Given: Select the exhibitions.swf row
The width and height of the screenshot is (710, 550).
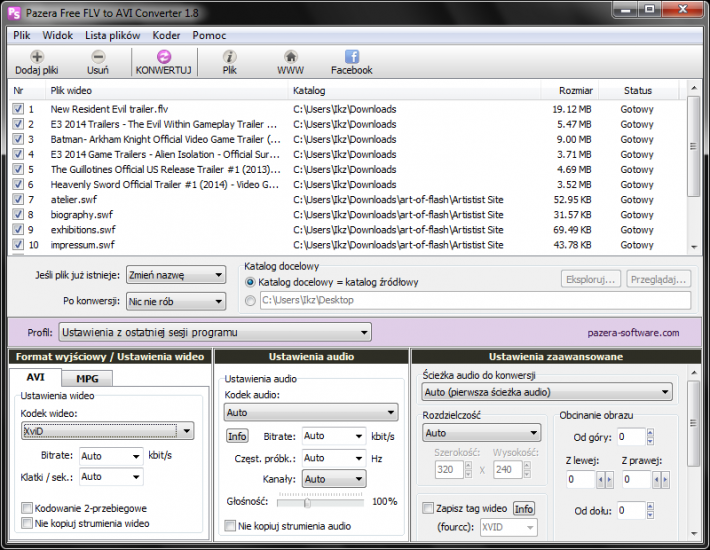Looking at the screenshot, I should coord(346,230).
